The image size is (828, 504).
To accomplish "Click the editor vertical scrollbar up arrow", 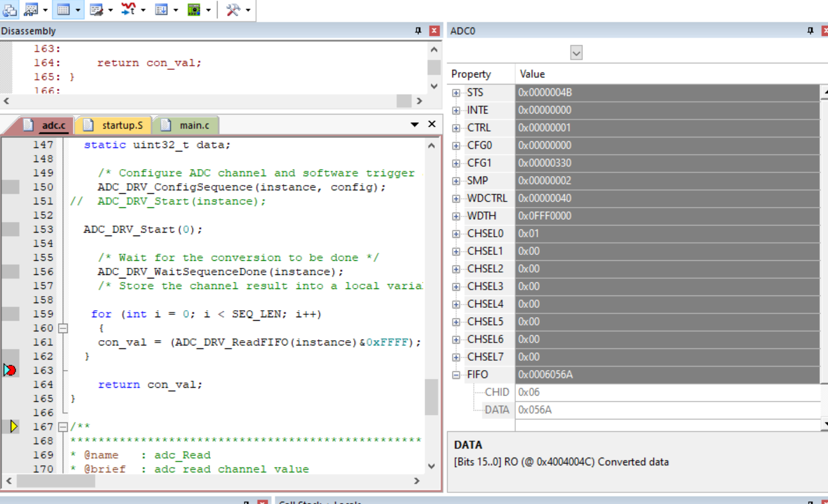I will pos(432,145).
